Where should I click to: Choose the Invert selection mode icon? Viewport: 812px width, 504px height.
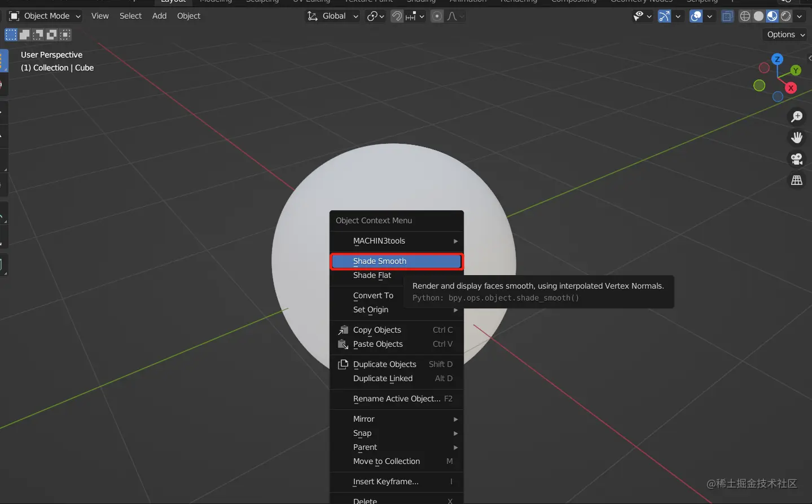point(51,35)
